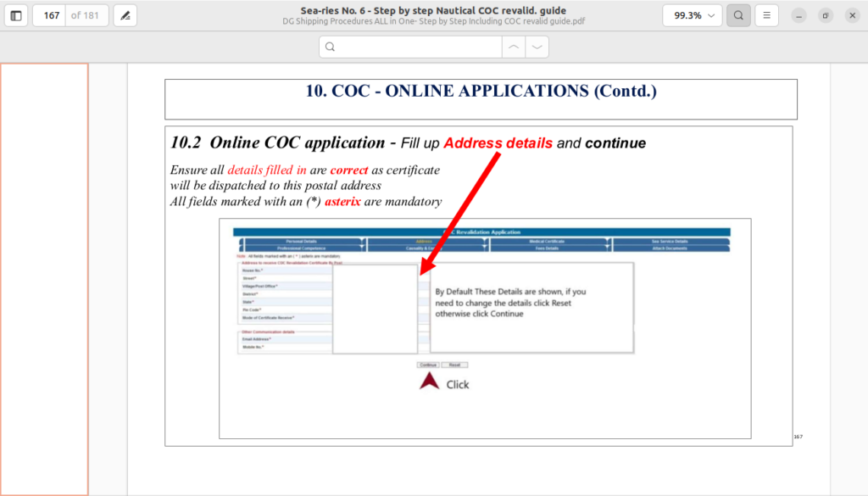Click the page number field showing 167
The width and height of the screenshot is (868, 496).
[x=52, y=15]
